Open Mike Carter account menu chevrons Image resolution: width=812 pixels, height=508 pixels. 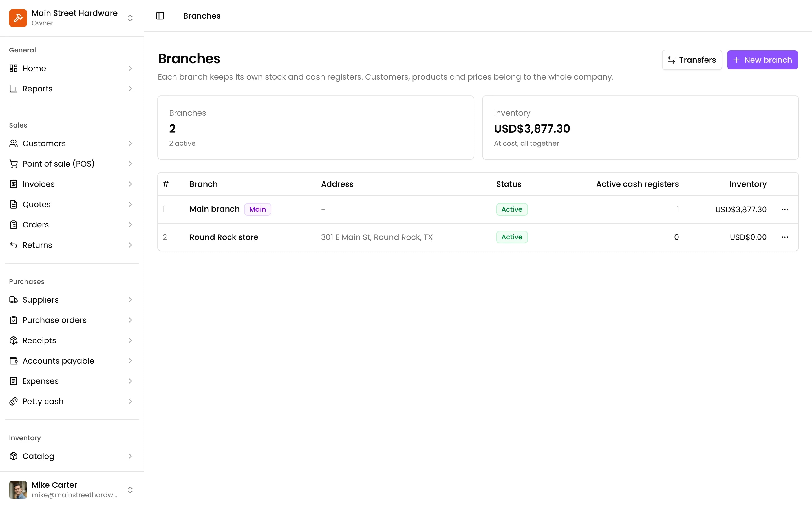[x=130, y=490]
